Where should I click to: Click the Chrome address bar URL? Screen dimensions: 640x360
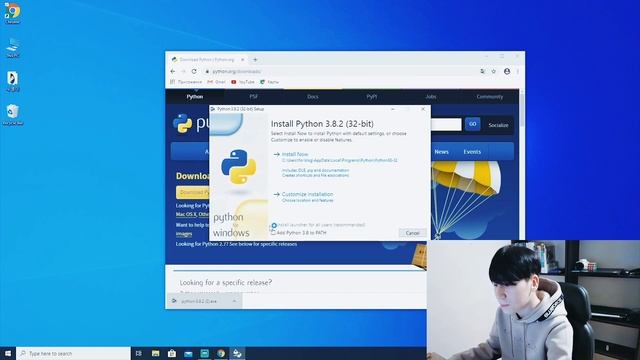[x=237, y=71]
